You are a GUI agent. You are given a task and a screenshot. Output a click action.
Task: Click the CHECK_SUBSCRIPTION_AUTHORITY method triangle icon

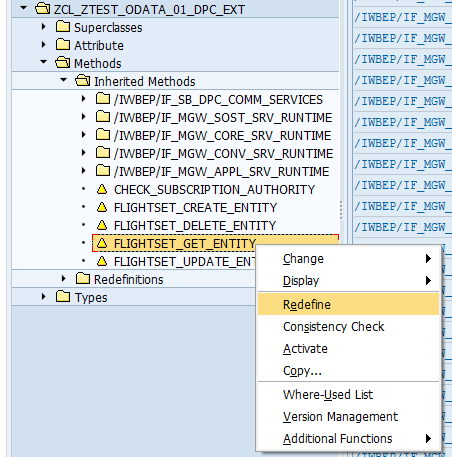102,189
